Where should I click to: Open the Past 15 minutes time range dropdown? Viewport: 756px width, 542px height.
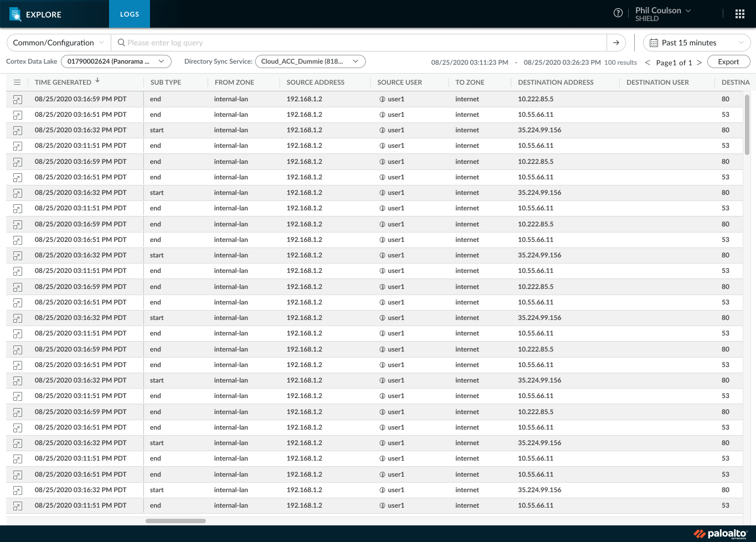[x=697, y=43]
